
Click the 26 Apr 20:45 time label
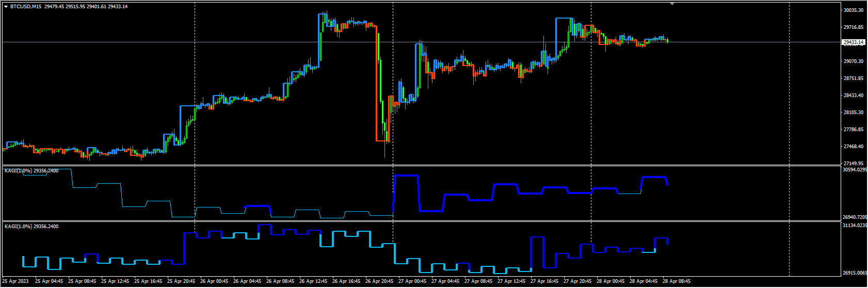[x=379, y=282]
